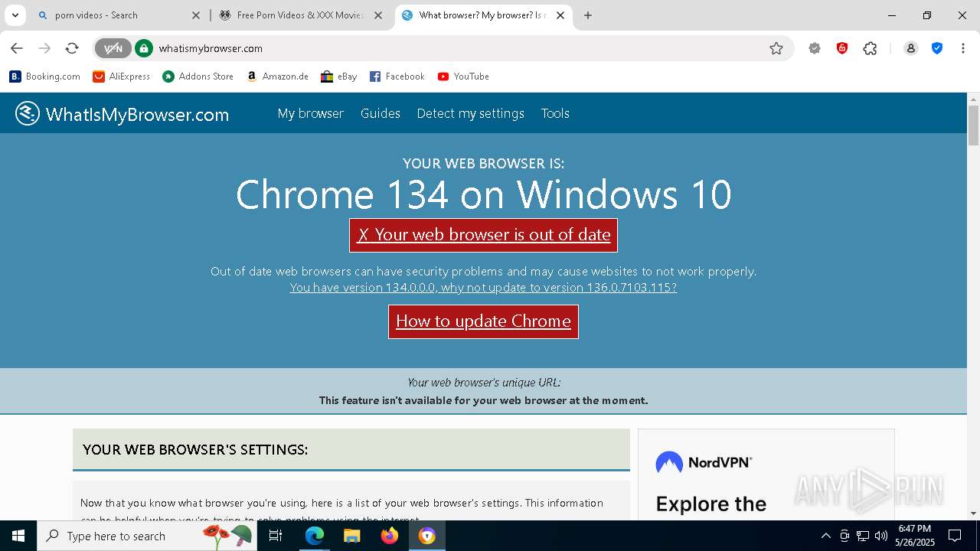Click 'Your web browser is out of date'
Screen dimensions: 980x551
click(483, 235)
